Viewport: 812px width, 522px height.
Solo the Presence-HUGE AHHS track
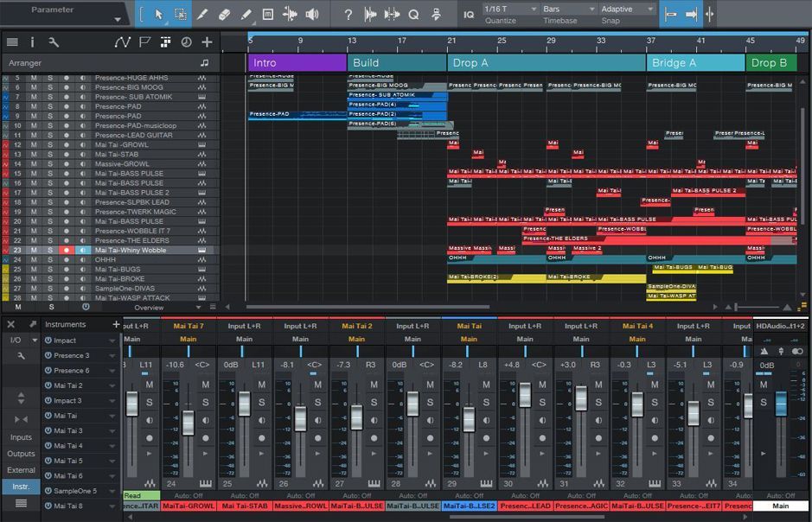(50, 77)
